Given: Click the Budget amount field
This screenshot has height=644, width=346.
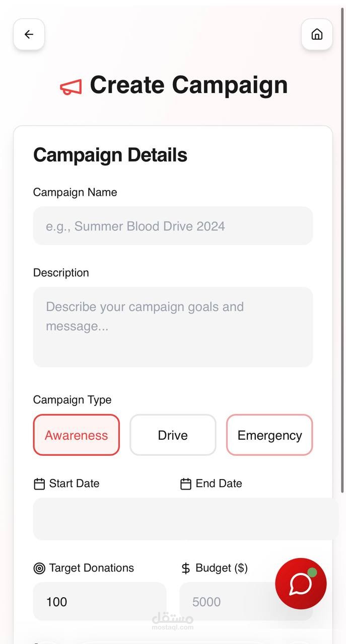Looking at the screenshot, I should (x=227, y=602).
